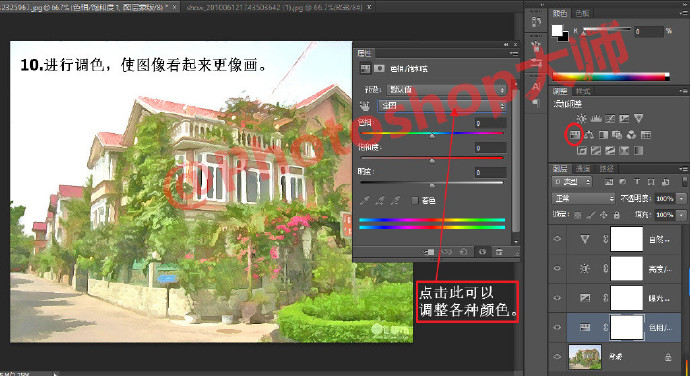Click the 色相 (Hue) slider handle
This screenshot has height=376, width=690.
432,136
